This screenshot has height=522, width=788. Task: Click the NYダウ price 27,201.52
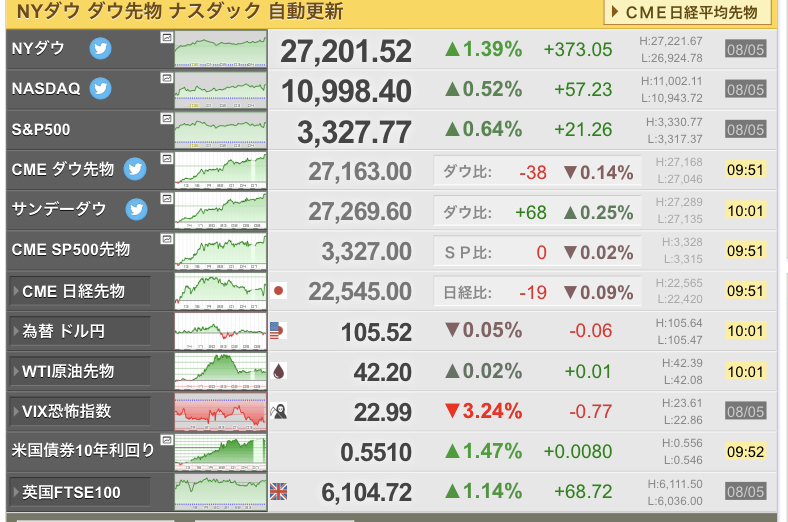click(x=346, y=51)
